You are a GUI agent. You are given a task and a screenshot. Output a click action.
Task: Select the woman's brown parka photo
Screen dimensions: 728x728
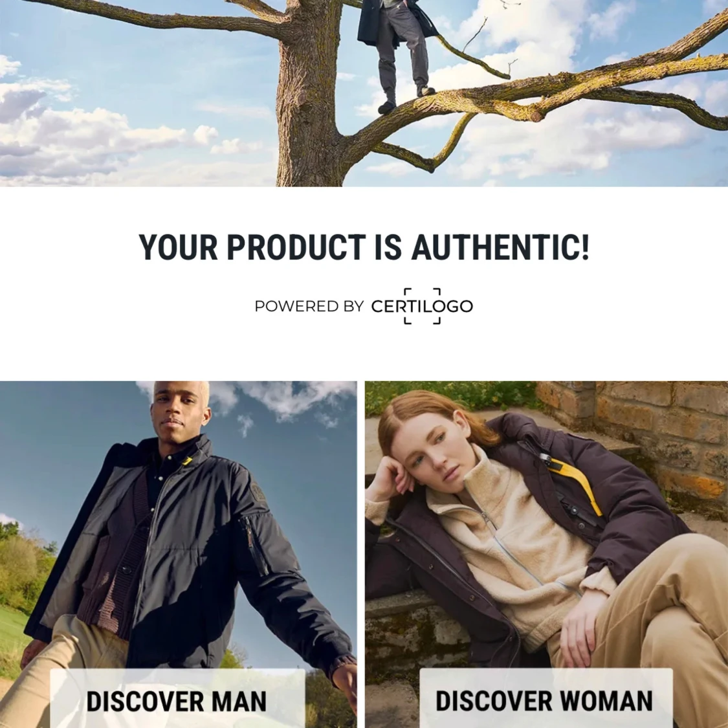tap(546, 555)
